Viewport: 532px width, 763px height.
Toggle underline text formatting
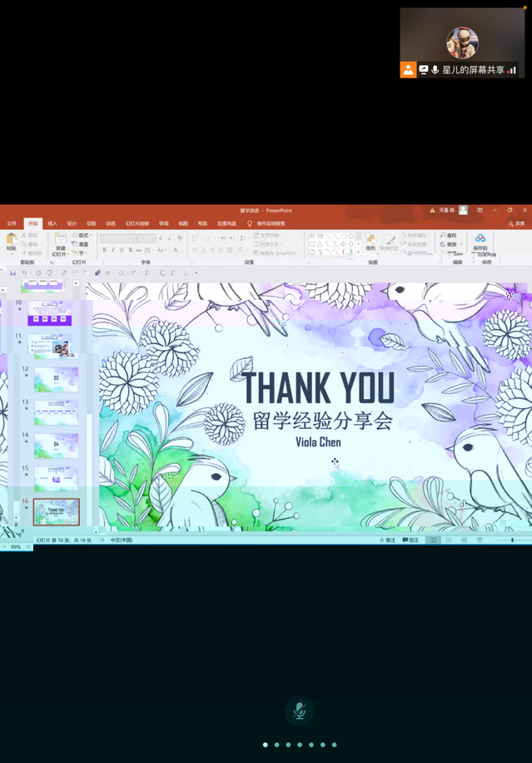(x=122, y=250)
